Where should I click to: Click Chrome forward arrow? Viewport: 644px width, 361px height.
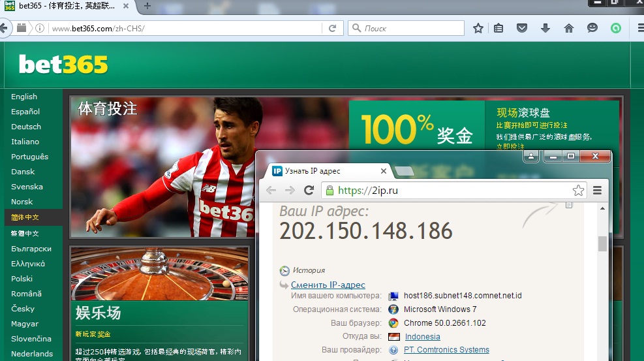click(290, 190)
